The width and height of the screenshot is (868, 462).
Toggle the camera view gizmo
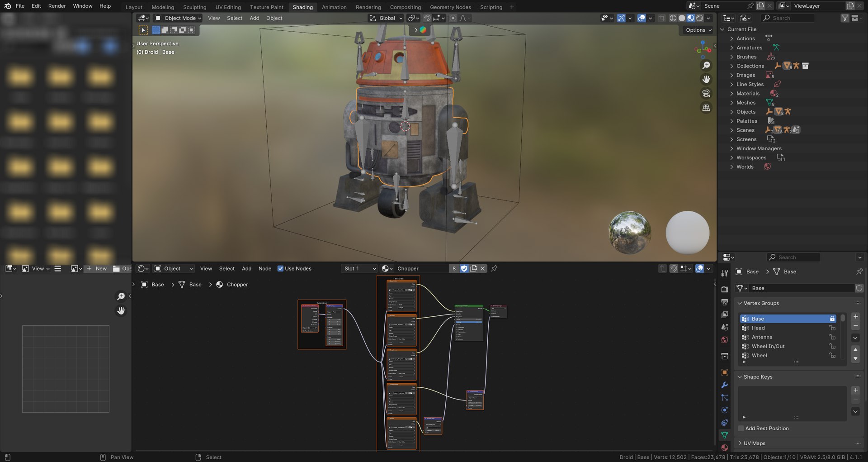click(706, 94)
